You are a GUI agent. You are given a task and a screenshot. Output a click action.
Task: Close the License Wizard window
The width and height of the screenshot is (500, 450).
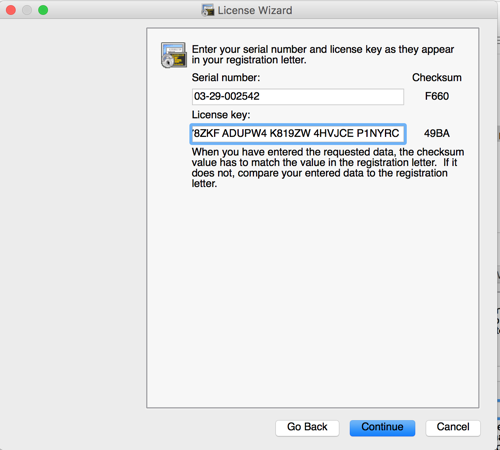[11, 10]
